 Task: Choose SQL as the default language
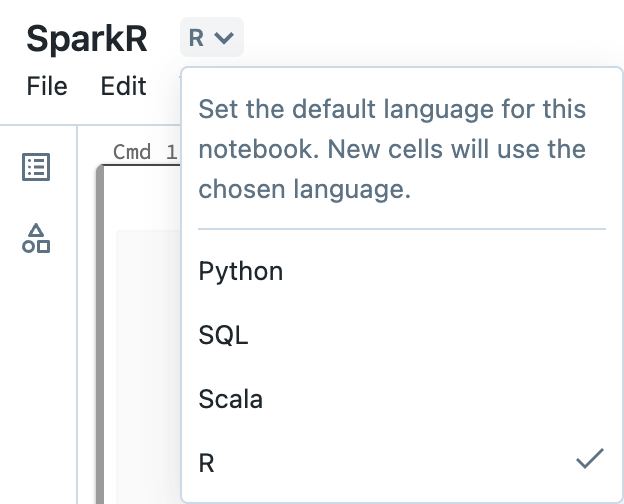223,335
